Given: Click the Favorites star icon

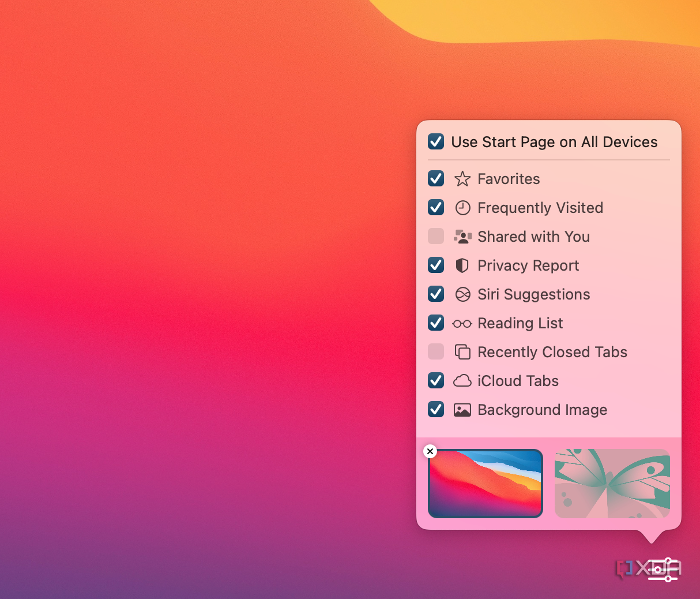Looking at the screenshot, I should pyautogui.click(x=462, y=179).
